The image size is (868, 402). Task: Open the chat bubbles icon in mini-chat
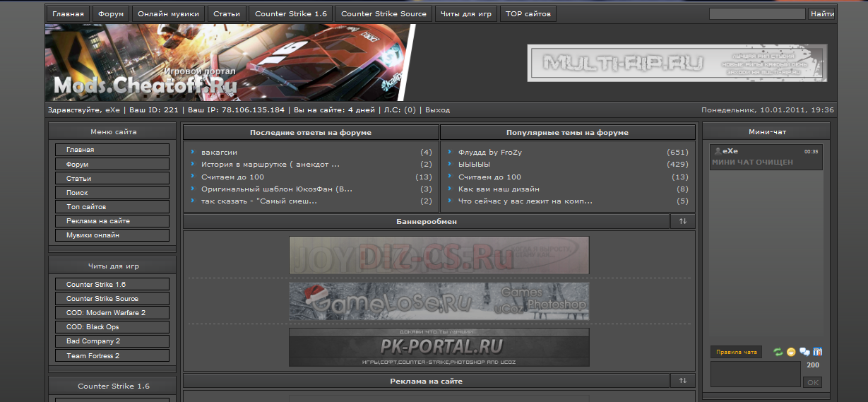point(804,352)
